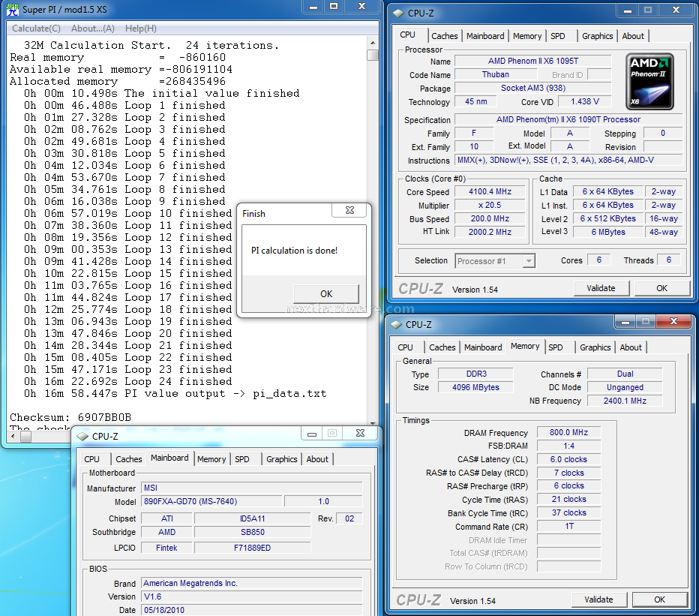Switch to SPD tab in the top CPU-Z window
Screen dimensions: 699x616
pos(557,36)
